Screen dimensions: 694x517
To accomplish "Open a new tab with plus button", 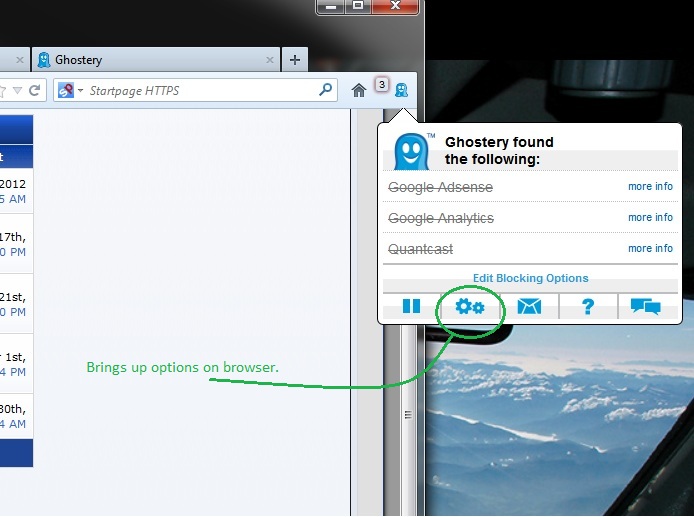I will click(295, 60).
